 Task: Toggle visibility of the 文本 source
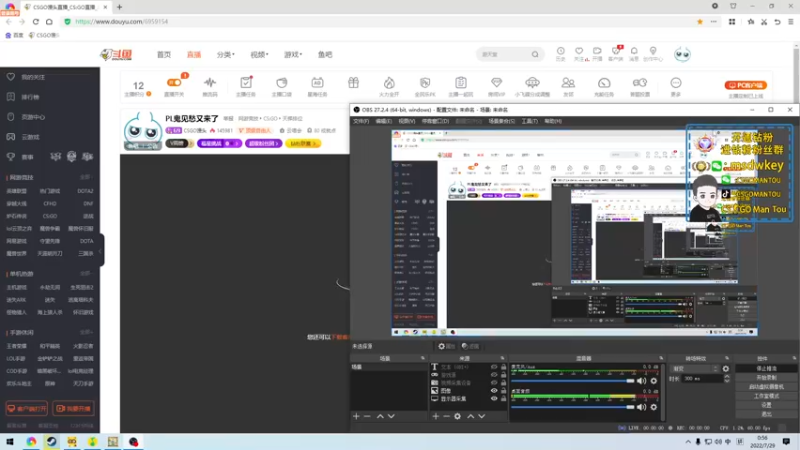click(x=494, y=367)
